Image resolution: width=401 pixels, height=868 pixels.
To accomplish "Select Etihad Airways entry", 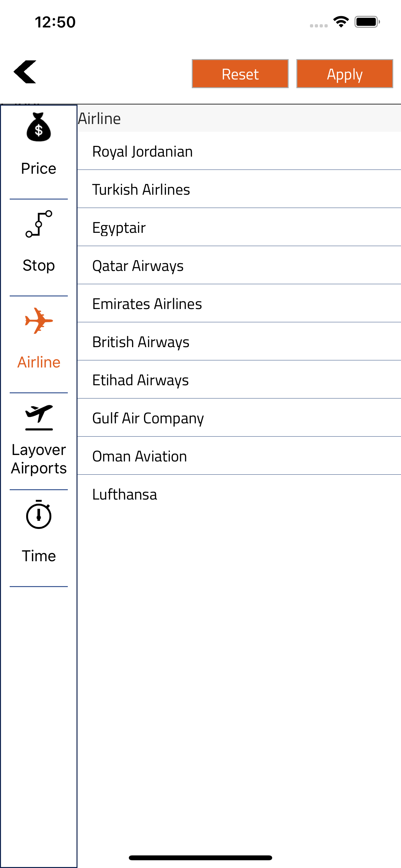I will [x=239, y=379].
